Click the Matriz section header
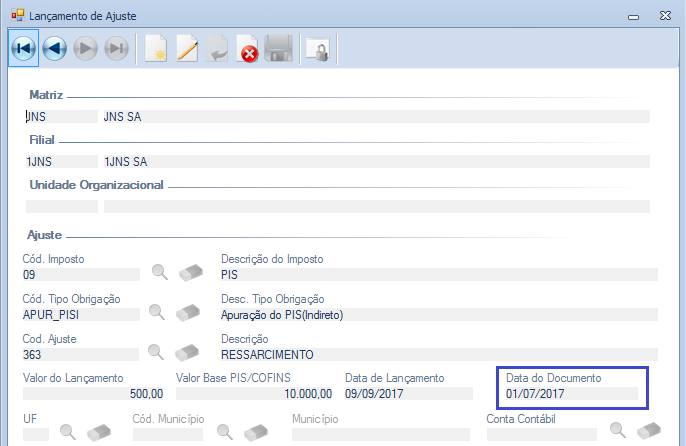This screenshot has width=686, height=446. point(46,95)
